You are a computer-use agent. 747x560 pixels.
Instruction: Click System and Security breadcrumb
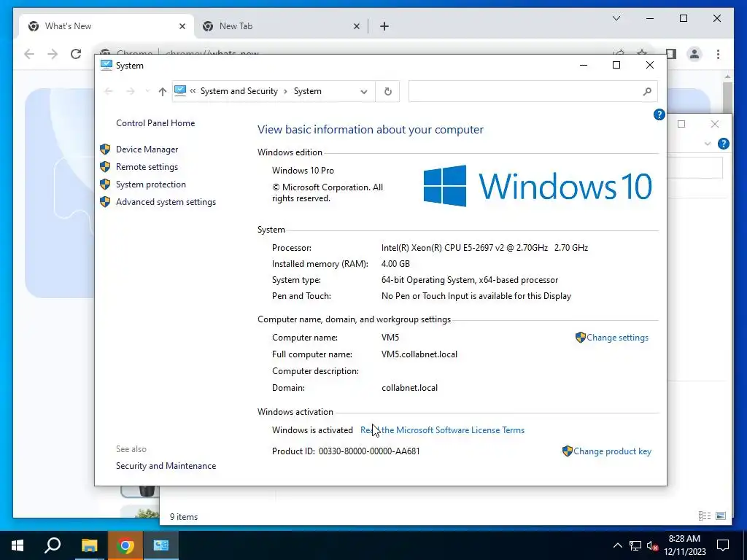pos(239,91)
